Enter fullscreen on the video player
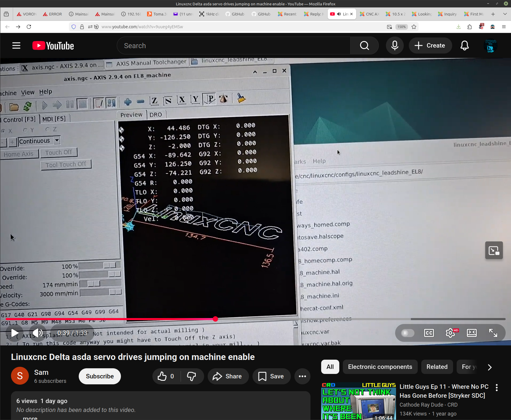This screenshot has height=420, width=511. point(493,333)
